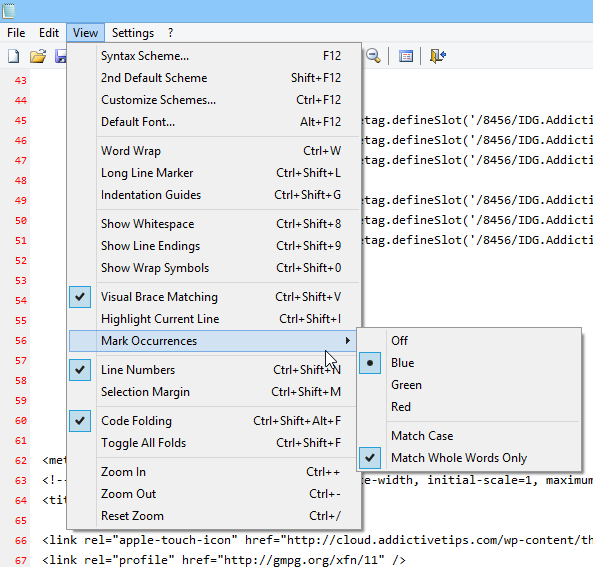Click the Syntax Scheme toolbar icon
Image resolution: width=593 pixels, height=567 pixels.
[406, 56]
